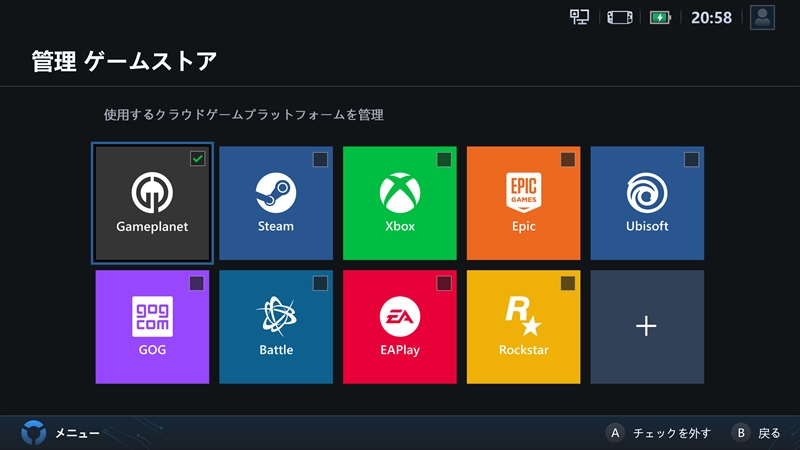Click the EAPlay label text
This screenshot has height=450, width=800.
click(399, 351)
